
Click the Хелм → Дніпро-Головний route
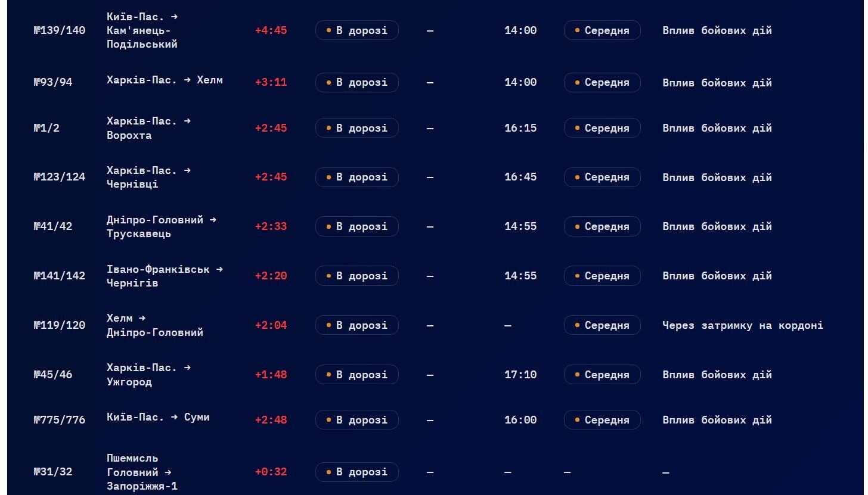tap(154, 325)
